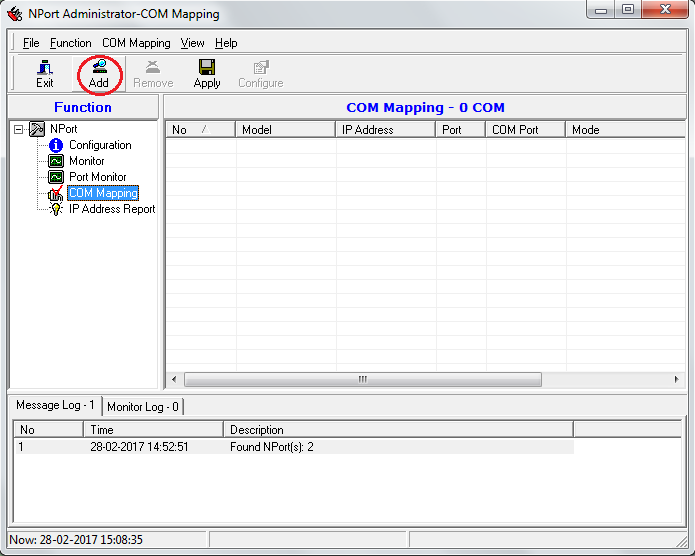Click the horizontal scrollbar right arrow

point(679,380)
